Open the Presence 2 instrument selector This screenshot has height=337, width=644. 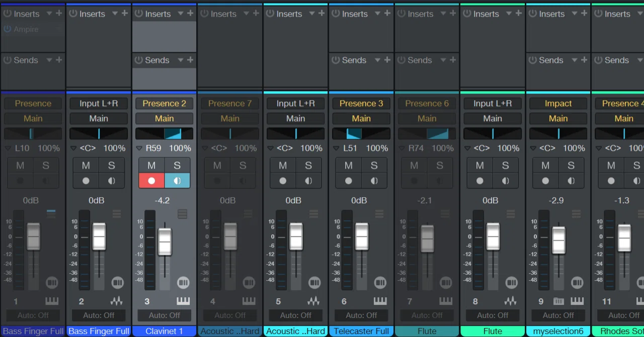pyautogui.click(x=164, y=103)
